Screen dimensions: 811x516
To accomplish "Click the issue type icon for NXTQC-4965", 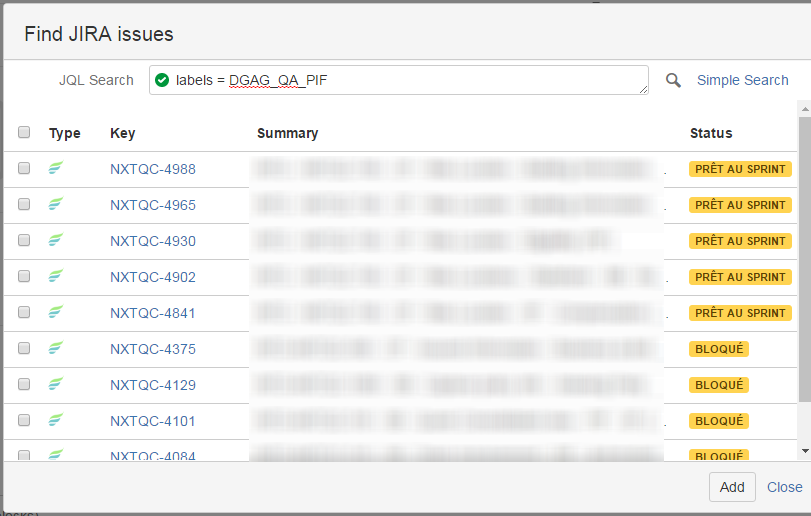I will (56, 204).
